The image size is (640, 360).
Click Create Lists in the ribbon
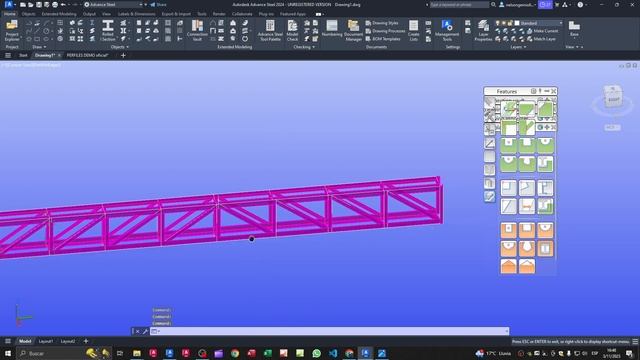click(413, 31)
